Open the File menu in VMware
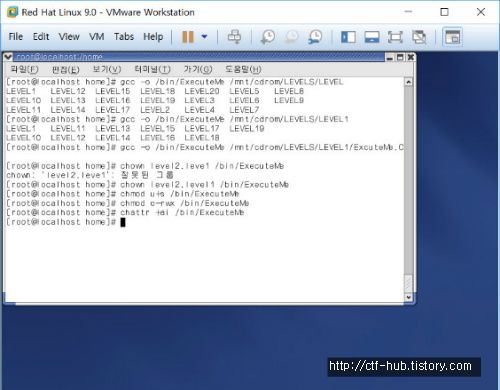This screenshot has height=390, width=500. [x=16, y=36]
